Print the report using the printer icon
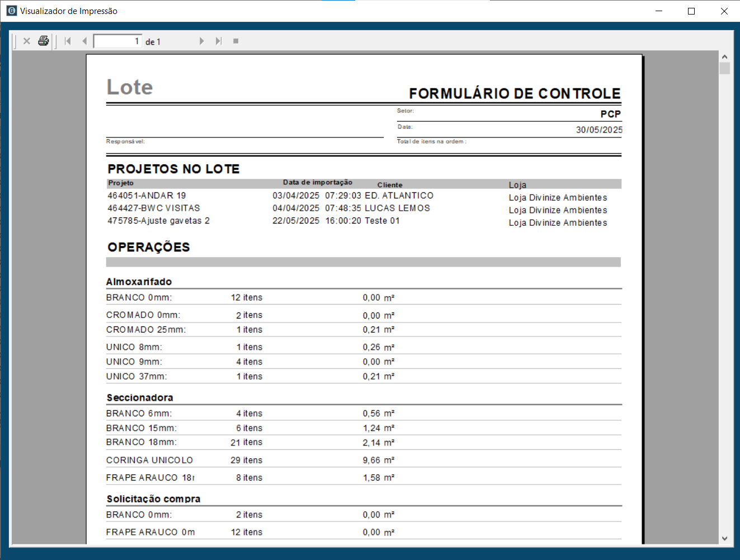This screenshot has height=560, width=740. (44, 41)
